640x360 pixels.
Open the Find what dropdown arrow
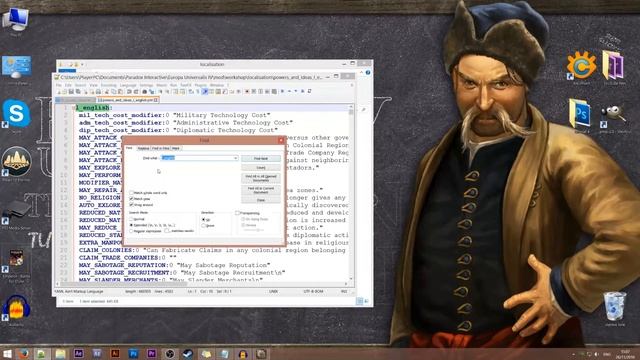(236, 158)
